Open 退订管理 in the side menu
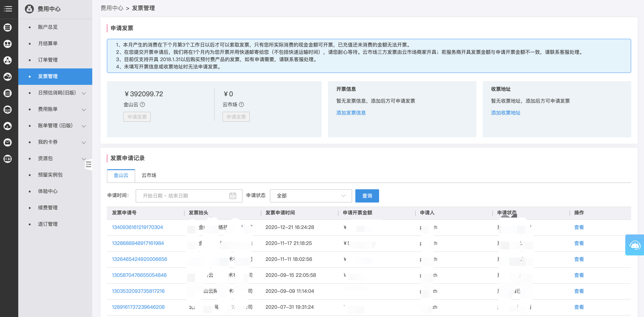Viewport: 644px width, 317px height. point(48,224)
